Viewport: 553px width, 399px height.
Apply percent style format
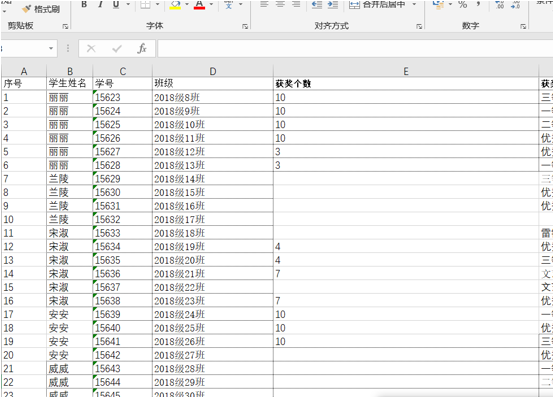coord(462,4)
